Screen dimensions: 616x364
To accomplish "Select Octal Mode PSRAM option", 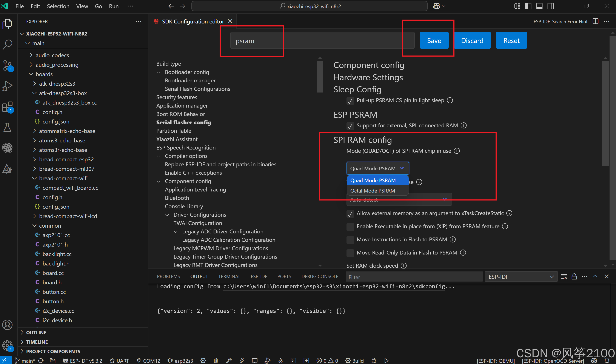I will click(373, 191).
